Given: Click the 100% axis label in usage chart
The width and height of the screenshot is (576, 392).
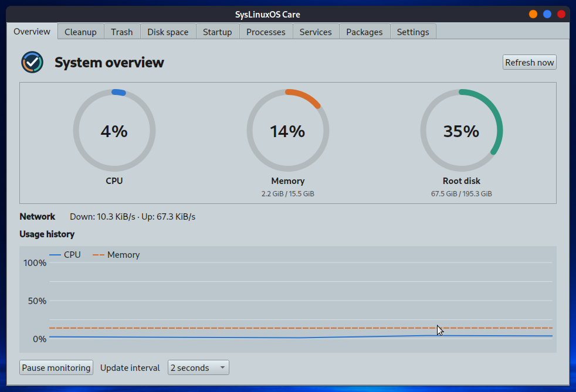Looking at the screenshot, I should pyautogui.click(x=35, y=263).
